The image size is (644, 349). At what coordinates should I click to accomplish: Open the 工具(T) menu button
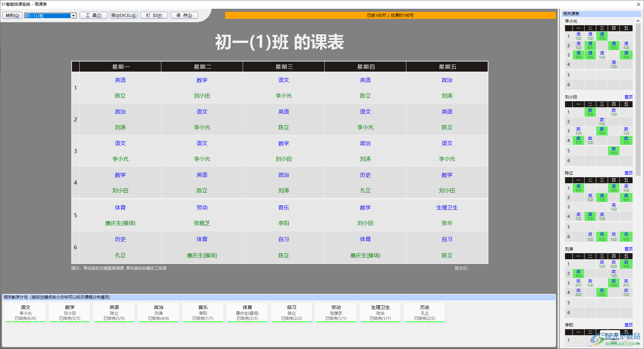coord(93,15)
